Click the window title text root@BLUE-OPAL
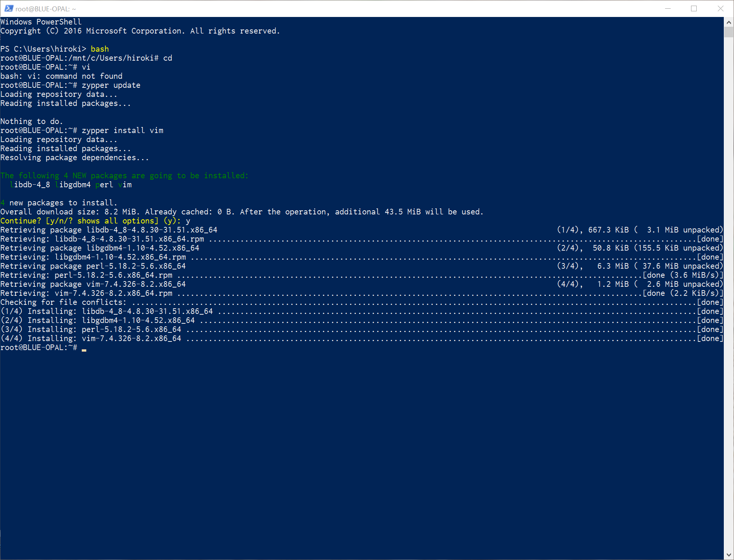734x560 pixels. click(x=46, y=9)
